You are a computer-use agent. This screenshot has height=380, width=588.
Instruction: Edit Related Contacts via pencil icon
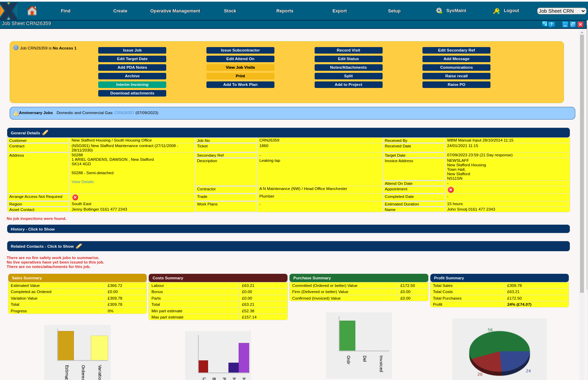(79, 246)
